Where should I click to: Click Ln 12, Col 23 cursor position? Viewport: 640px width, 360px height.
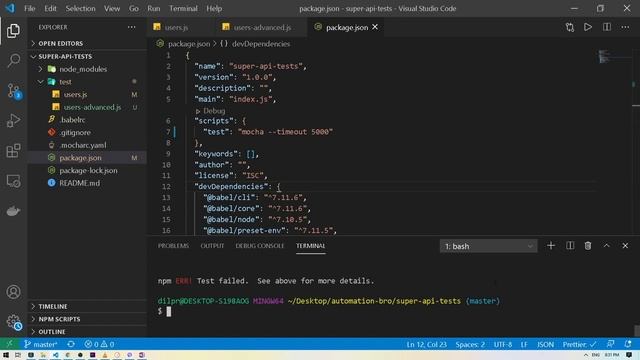[x=427, y=344]
